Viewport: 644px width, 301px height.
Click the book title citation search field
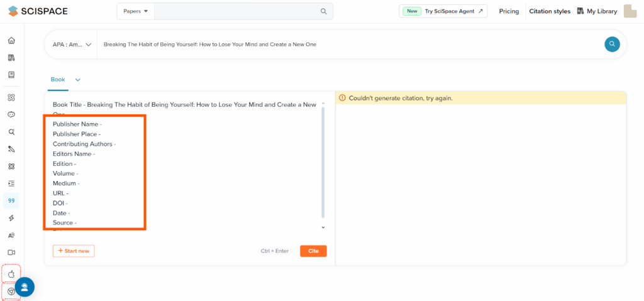[350, 45]
